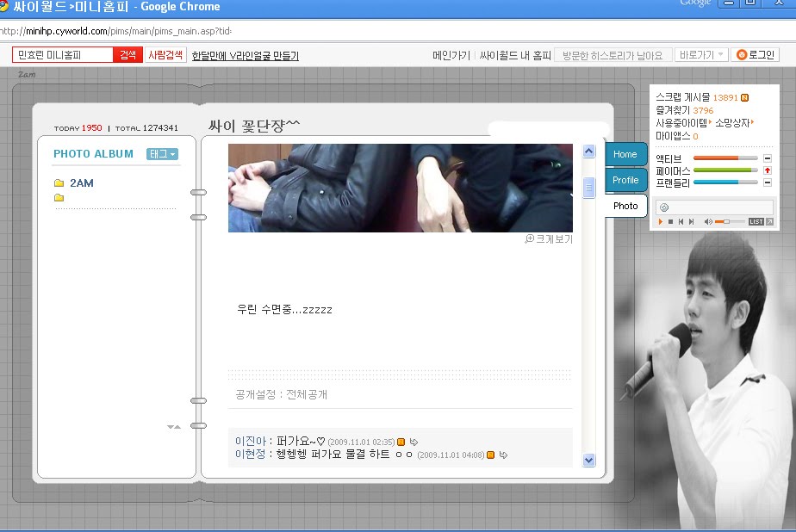Click the 사람검색 people search button

(165, 55)
